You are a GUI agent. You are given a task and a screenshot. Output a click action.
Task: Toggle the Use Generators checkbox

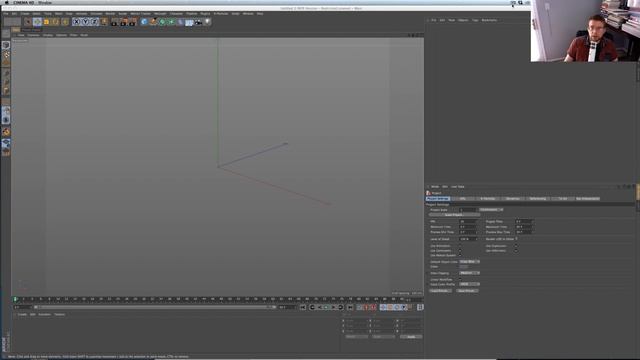(460, 251)
